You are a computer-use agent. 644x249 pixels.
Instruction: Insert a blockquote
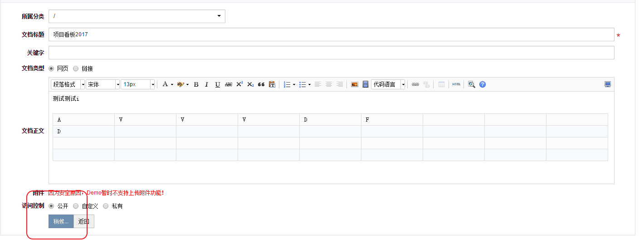[261, 84]
